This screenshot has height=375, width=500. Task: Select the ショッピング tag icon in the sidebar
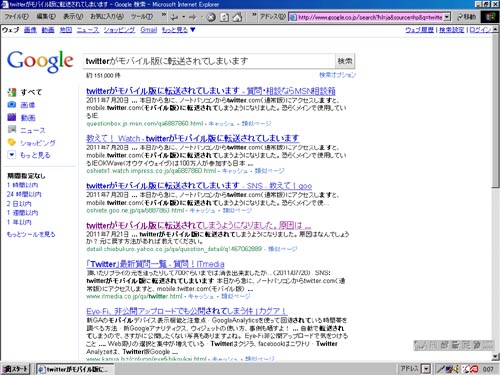tap(12, 142)
